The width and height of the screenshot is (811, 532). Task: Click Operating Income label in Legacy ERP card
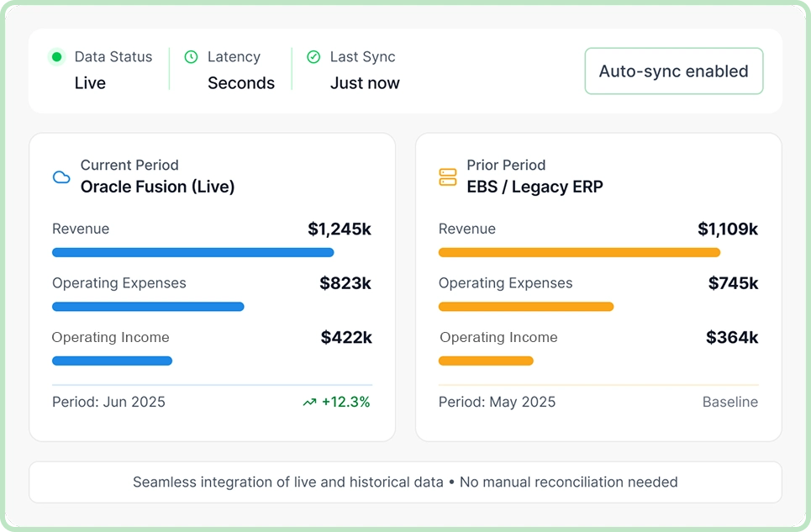click(498, 338)
